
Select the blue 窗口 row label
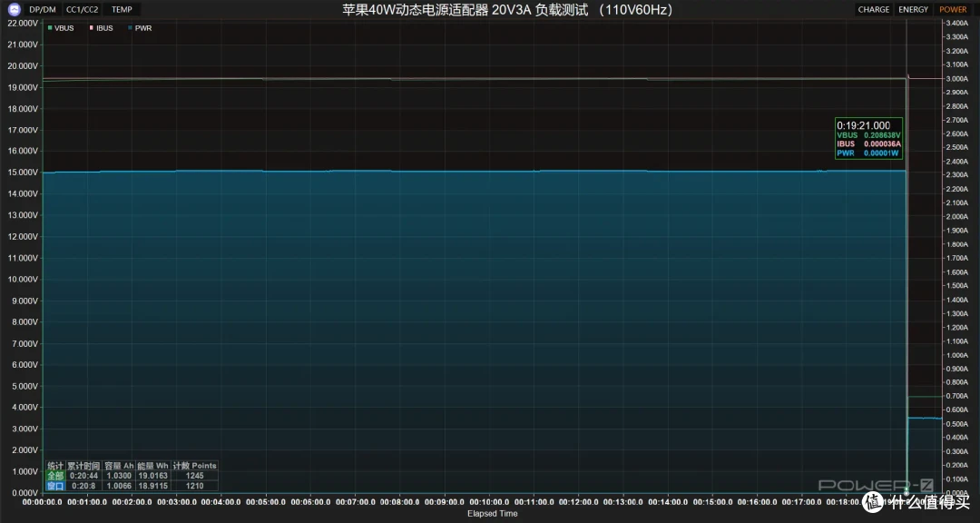click(x=55, y=486)
